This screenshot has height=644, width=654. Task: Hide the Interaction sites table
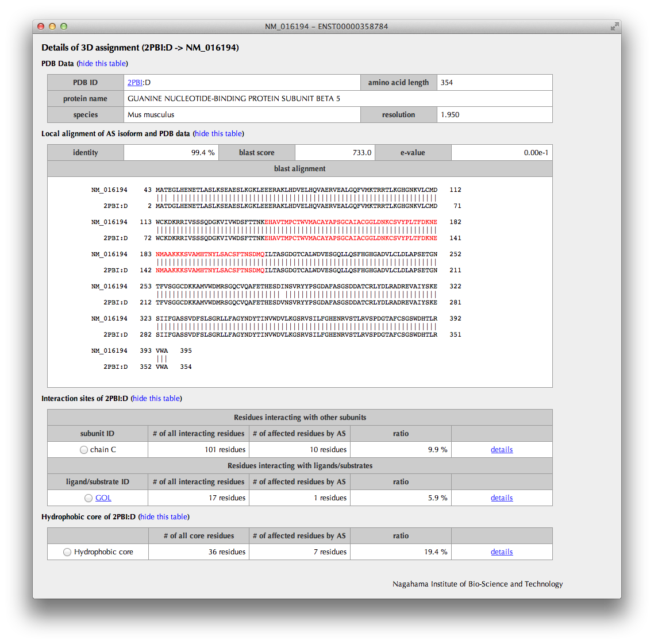156,398
